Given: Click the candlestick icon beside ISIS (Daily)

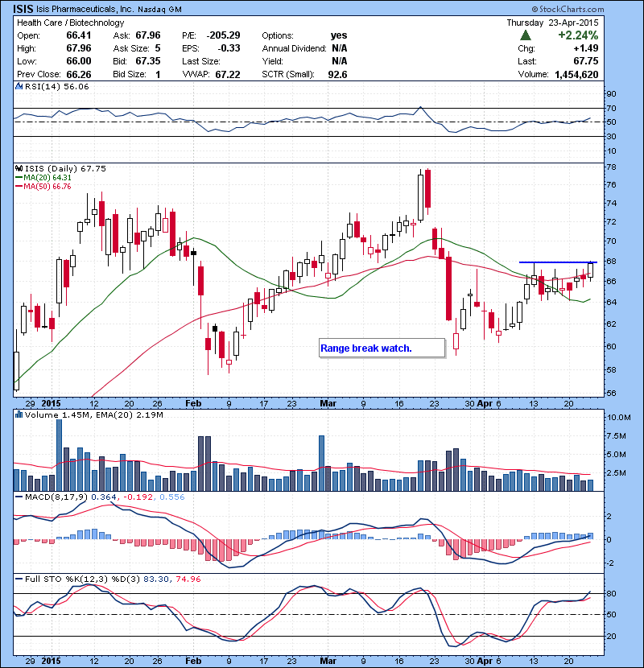Looking at the screenshot, I should (19, 169).
